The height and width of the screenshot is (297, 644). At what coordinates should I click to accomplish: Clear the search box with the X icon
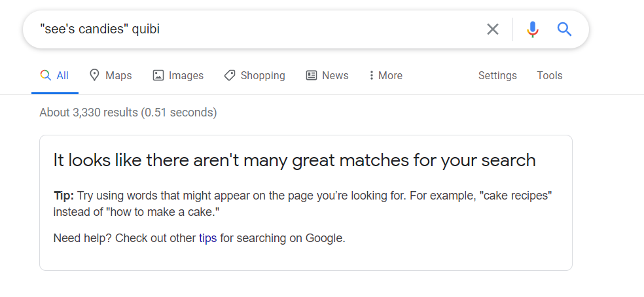(492, 29)
